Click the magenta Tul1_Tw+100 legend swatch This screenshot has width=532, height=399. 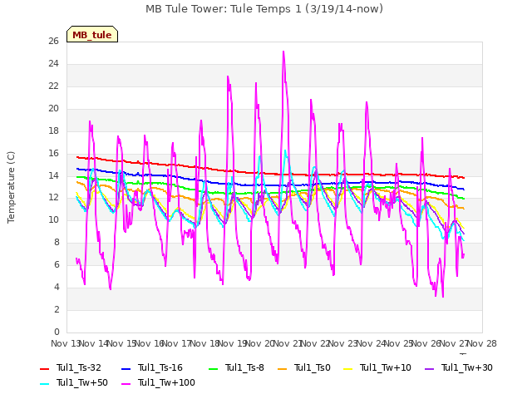point(126,383)
